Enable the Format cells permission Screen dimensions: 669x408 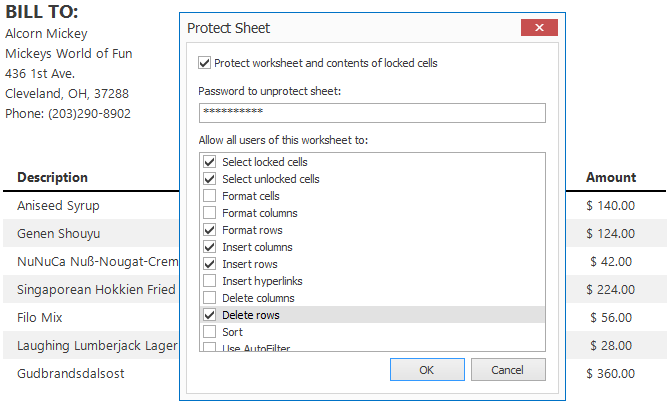209,196
